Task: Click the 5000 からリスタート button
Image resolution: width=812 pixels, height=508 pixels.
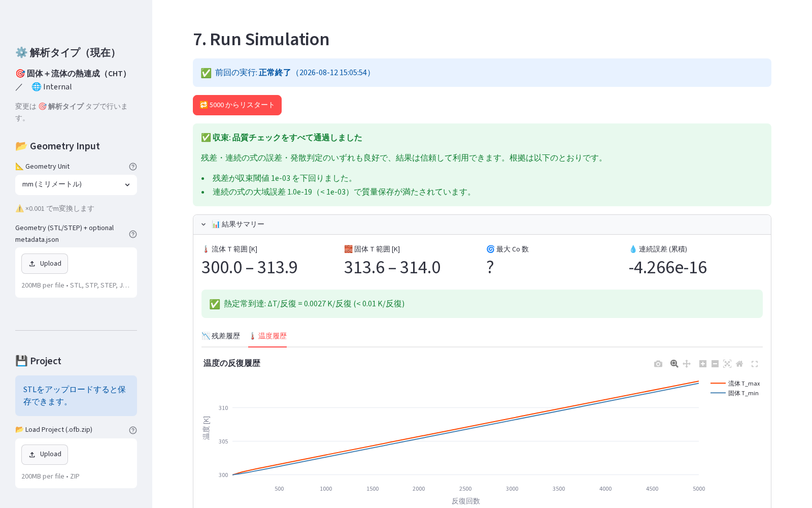Action: point(237,105)
